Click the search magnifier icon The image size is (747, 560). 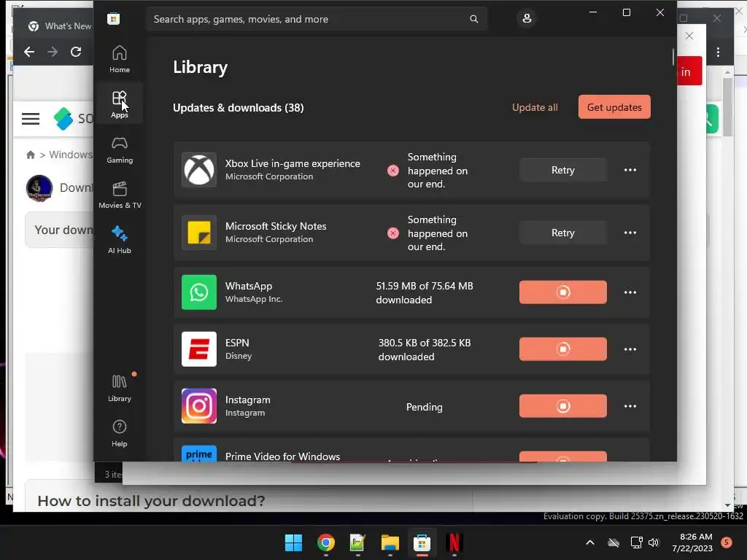point(473,19)
